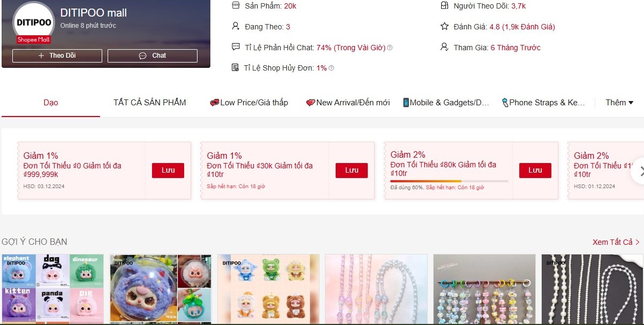This screenshot has height=325, width=644.
Task: Click the help icon beside chat response rate
Action: (x=390, y=48)
